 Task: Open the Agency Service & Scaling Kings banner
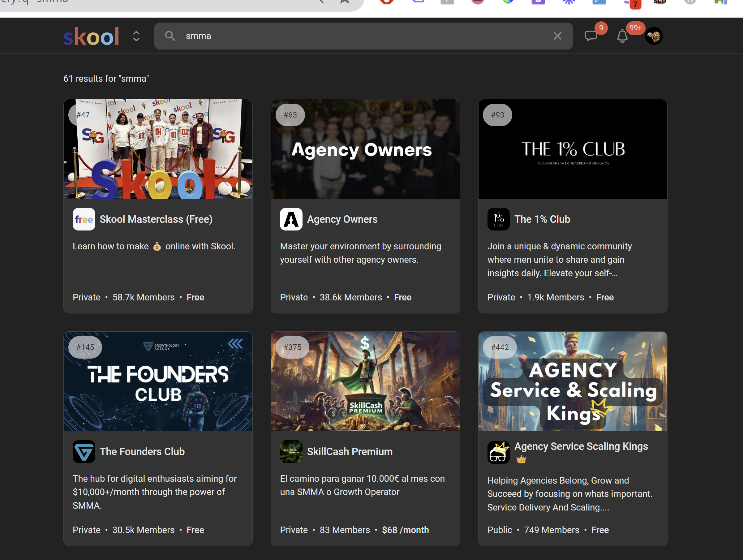coord(572,381)
